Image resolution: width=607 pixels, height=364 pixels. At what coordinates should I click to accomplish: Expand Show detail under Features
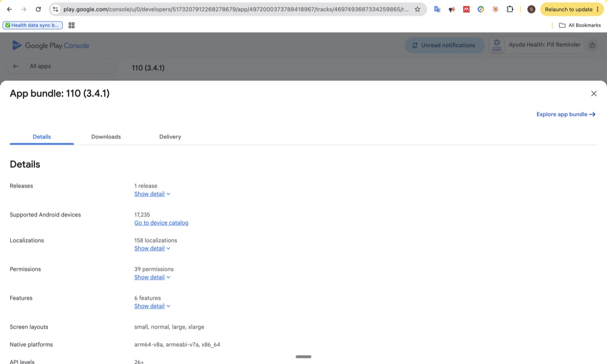pos(152,306)
